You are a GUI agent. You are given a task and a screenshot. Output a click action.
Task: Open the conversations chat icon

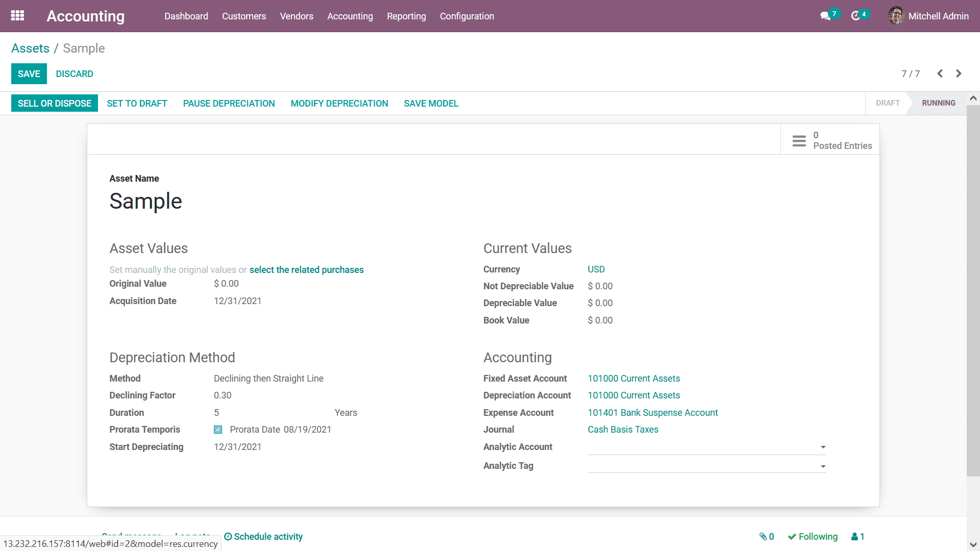tap(825, 16)
